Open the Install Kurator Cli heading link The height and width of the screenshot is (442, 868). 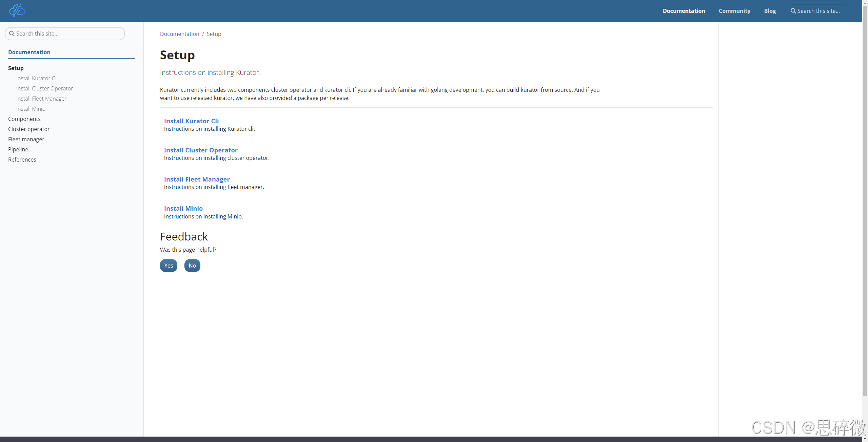(x=191, y=121)
